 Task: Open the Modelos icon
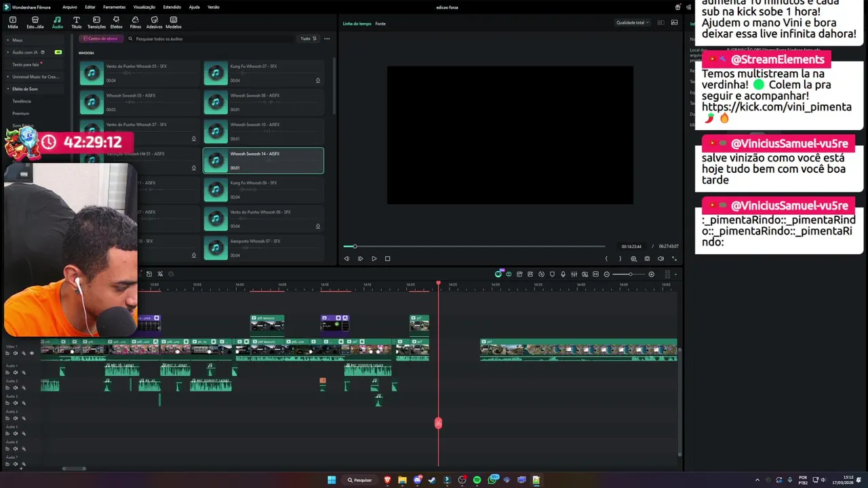(x=174, y=22)
